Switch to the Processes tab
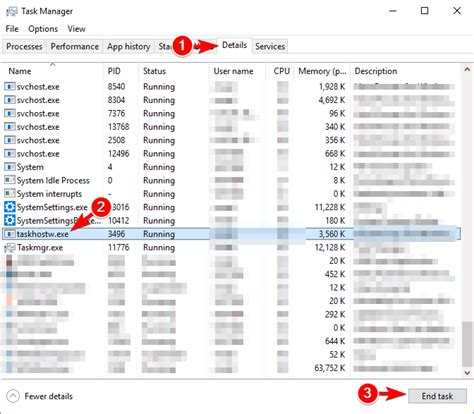 point(24,46)
